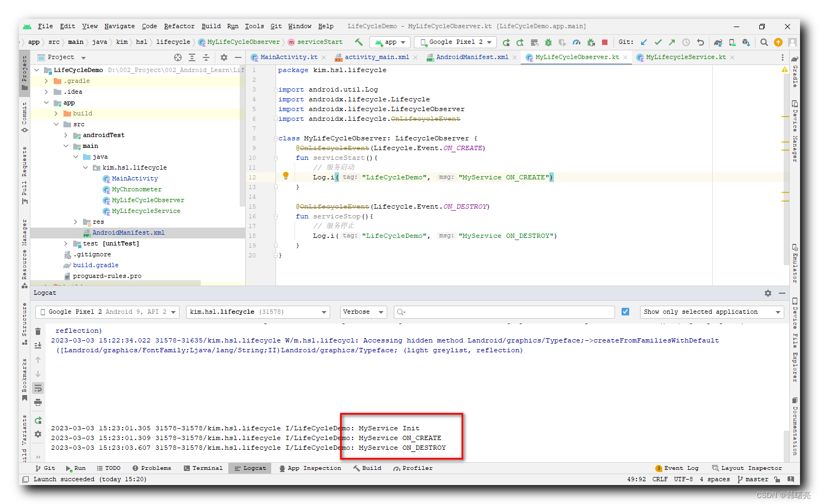Screen dimensions: 819x504
Task: Open the app run configuration dropdown
Action: (x=390, y=42)
